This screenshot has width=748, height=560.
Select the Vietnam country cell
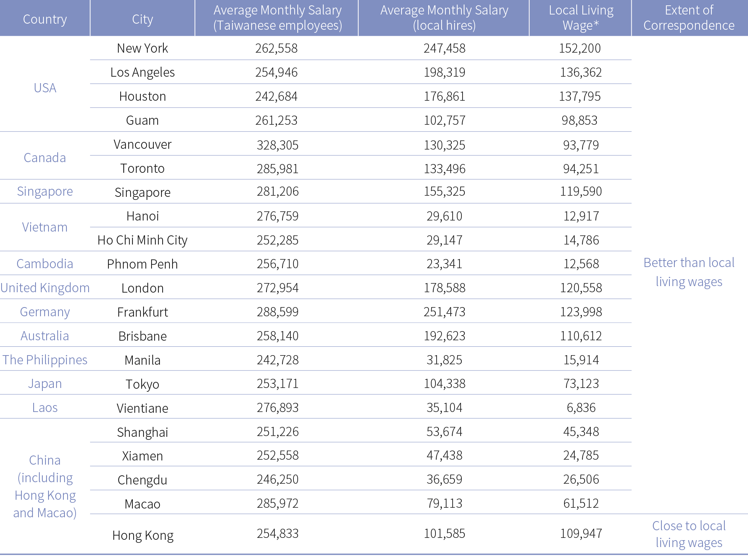tap(45, 227)
